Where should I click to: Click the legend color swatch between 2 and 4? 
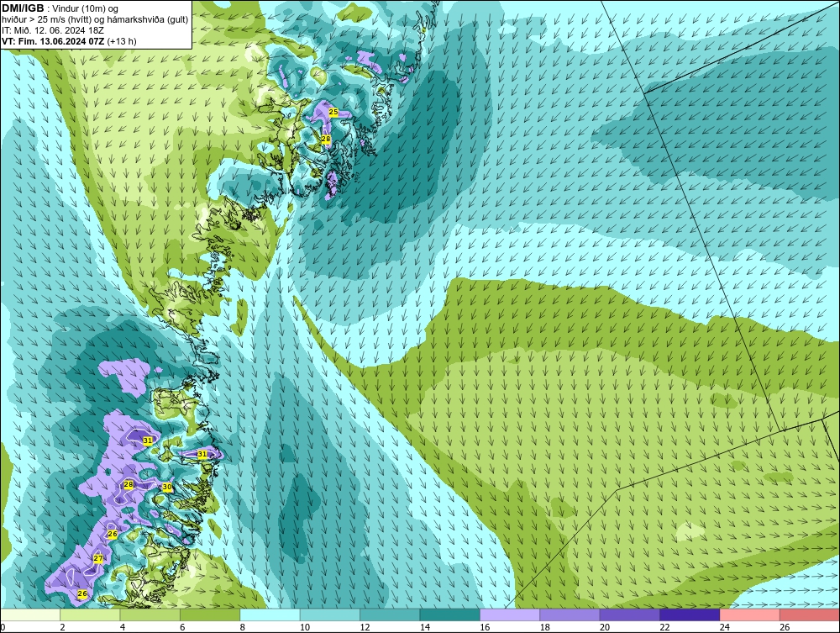click(90, 615)
